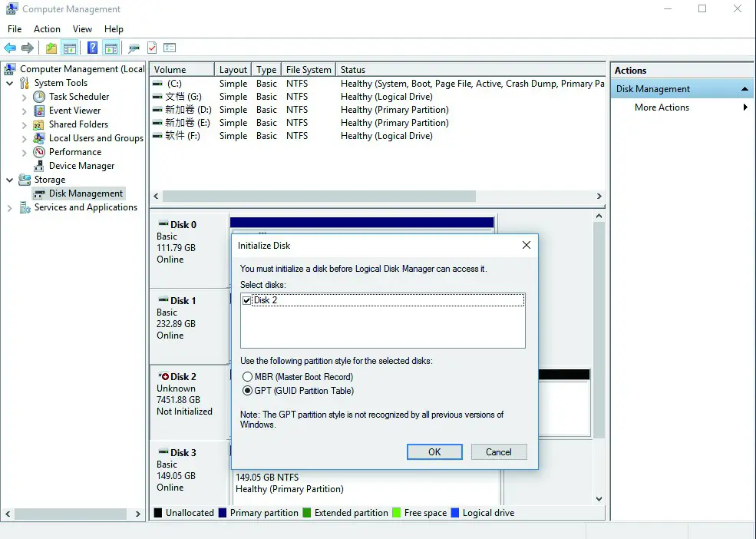Select the 新加卷 (D:) volume row
Image resolution: width=756 pixels, height=539 pixels.
(x=377, y=110)
